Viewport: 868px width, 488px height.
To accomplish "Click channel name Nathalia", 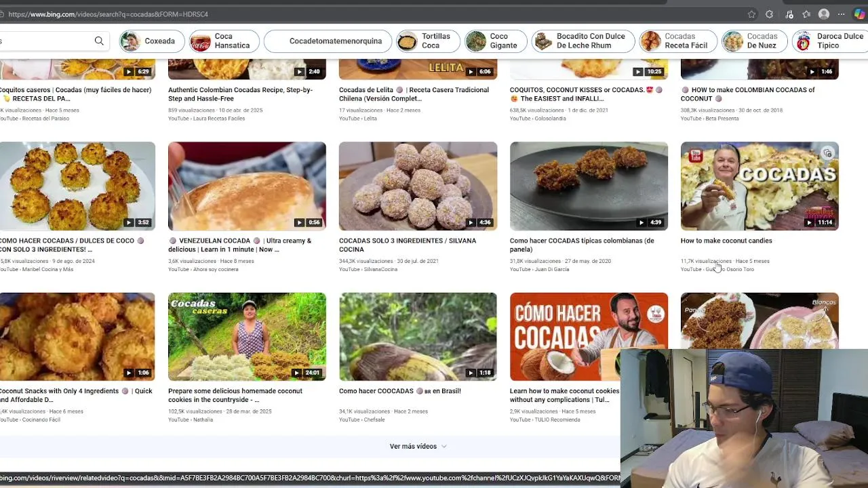I will (x=203, y=420).
